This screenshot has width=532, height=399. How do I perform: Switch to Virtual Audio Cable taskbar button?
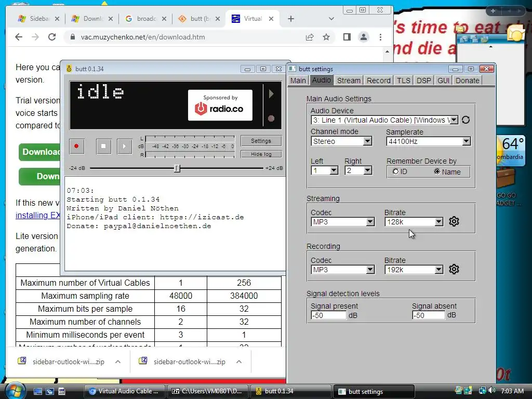click(124, 391)
